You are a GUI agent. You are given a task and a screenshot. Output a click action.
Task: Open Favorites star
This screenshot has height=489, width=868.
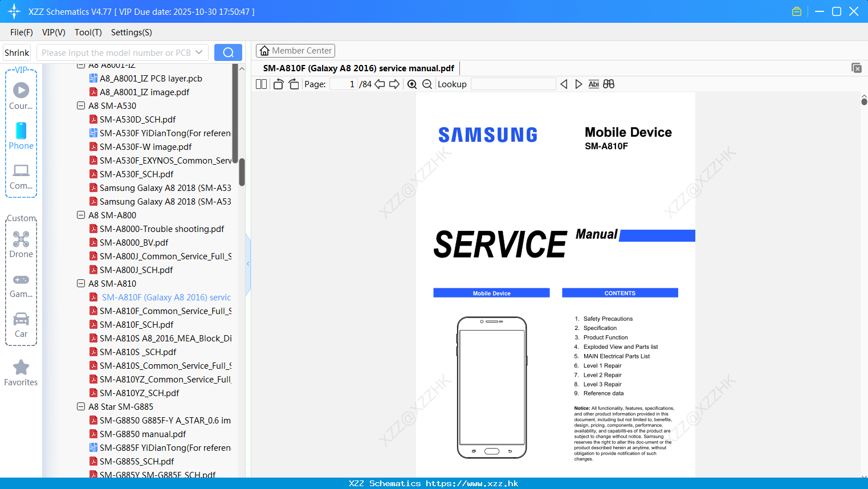[21, 373]
